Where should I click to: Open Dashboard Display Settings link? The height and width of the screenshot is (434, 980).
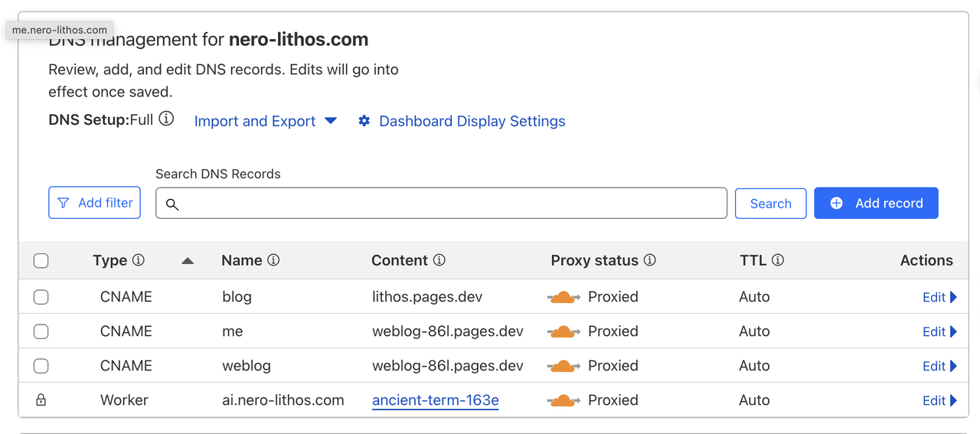[472, 121]
